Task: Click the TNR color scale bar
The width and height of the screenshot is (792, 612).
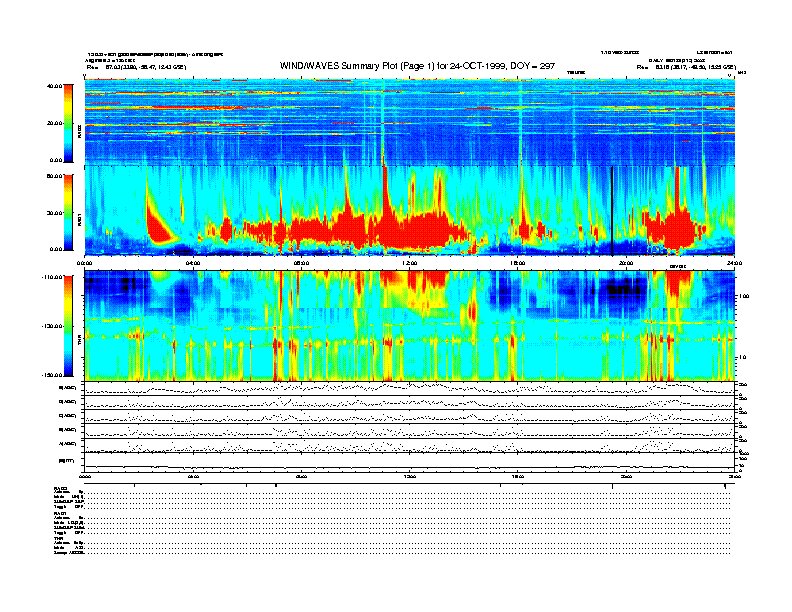Action: 68,326
